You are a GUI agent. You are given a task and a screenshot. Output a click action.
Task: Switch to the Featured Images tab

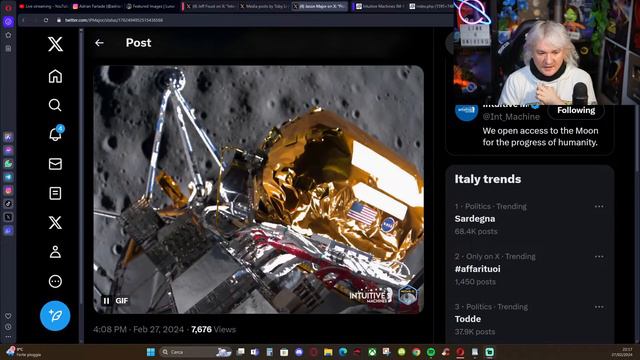[x=151, y=6]
